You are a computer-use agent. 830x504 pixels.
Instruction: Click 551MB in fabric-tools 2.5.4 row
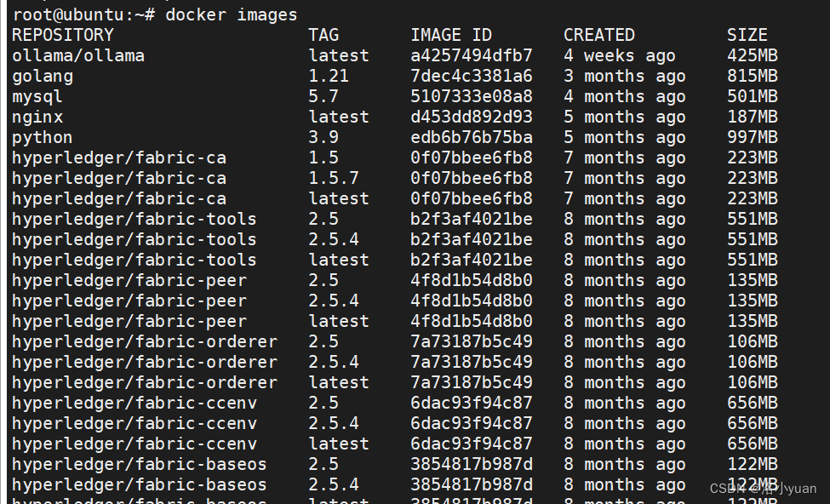point(753,240)
